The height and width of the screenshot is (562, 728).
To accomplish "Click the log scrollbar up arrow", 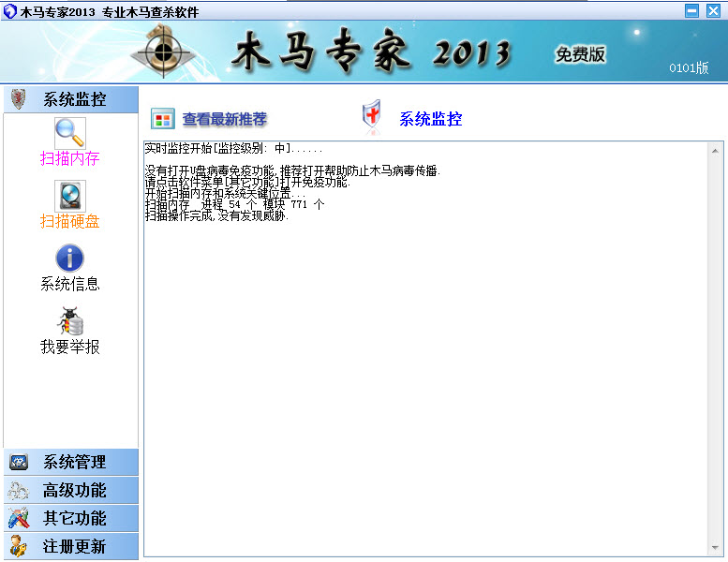I will (715, 151).
